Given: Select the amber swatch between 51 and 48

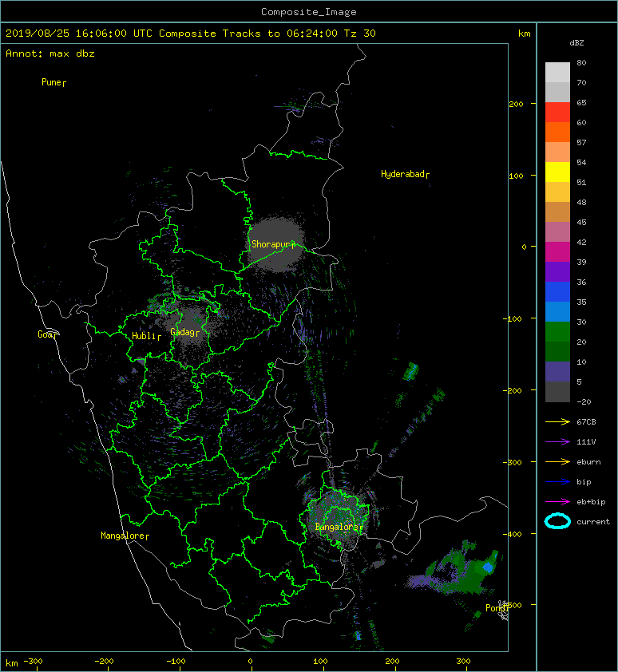Looking at the screenshot, I should click(x=557, y=192).
